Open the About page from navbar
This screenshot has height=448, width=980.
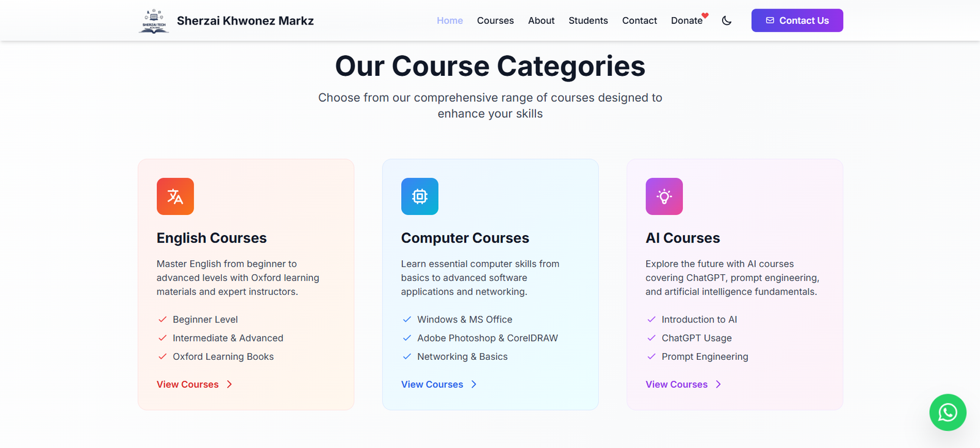[x=541, y=21]
